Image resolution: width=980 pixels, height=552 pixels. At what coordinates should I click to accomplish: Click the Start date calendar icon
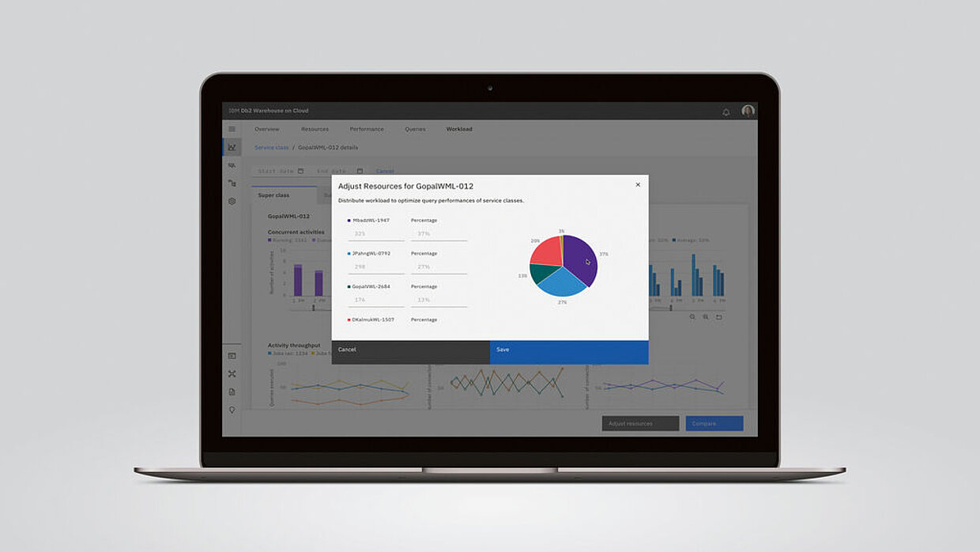[x=300, y=171]
